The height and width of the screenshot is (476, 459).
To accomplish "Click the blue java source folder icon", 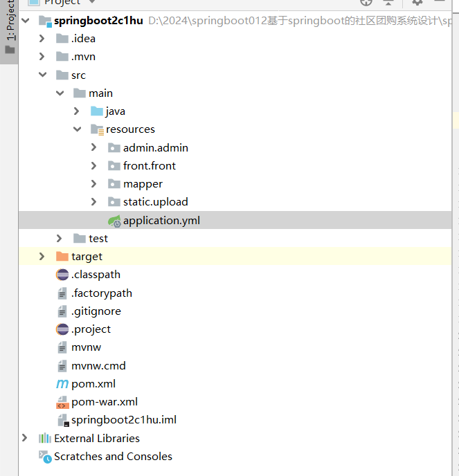I will [x=97, y=111].
